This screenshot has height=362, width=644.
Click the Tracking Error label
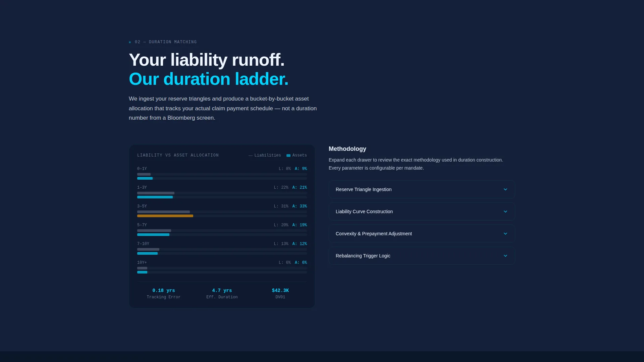164,297
